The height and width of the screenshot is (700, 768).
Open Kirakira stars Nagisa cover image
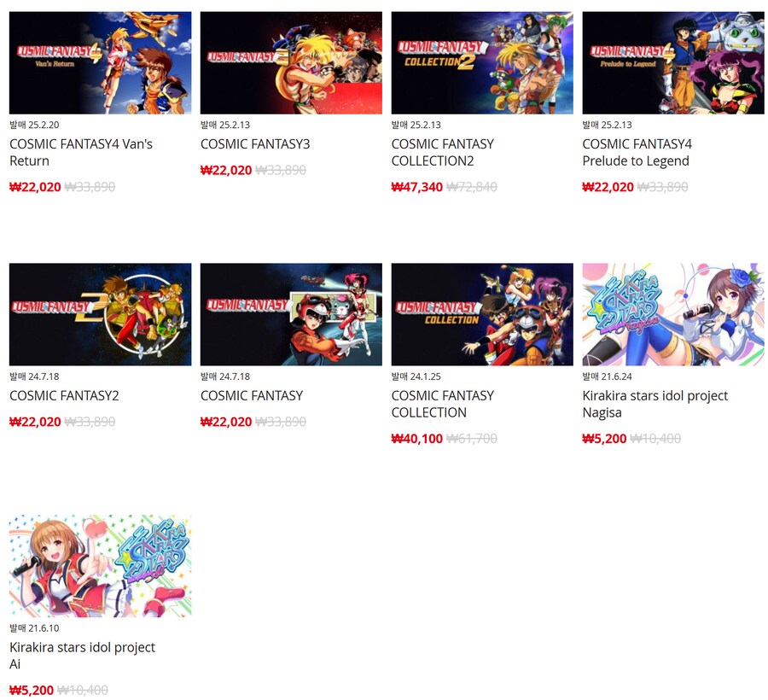click(x=673, y=314)
